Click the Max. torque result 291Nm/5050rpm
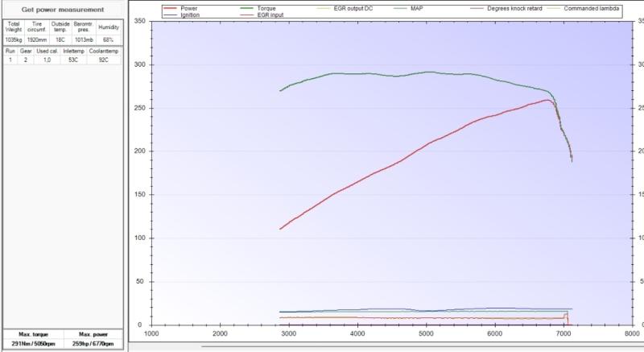Viewport: 644px width, 352px height. click(31, 344)
